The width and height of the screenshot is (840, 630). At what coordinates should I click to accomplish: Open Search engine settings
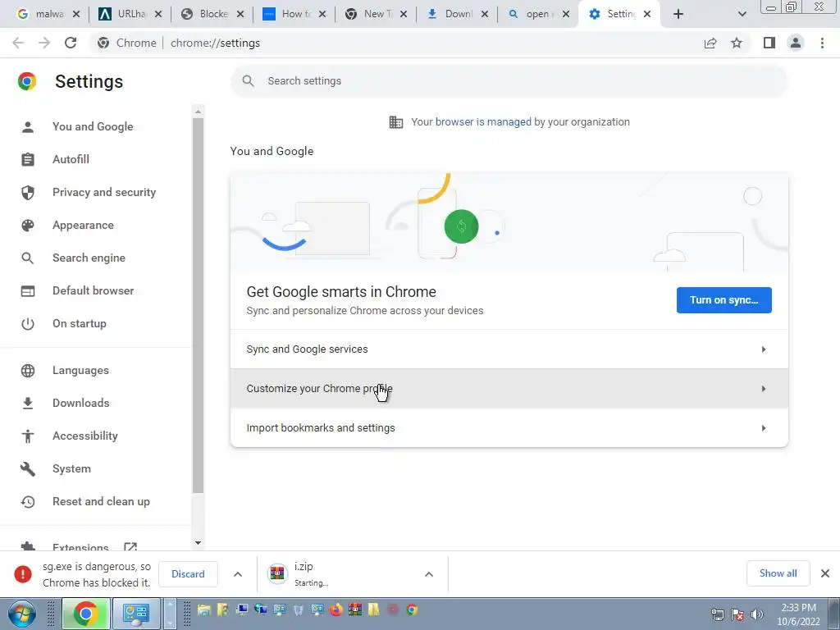coord(89,258)
